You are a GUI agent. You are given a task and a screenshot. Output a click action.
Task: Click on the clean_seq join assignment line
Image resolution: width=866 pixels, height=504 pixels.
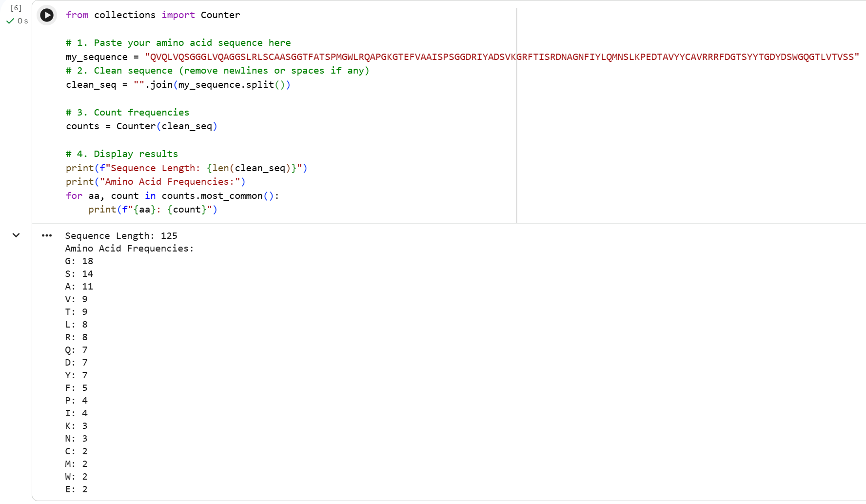click(178, 85)
